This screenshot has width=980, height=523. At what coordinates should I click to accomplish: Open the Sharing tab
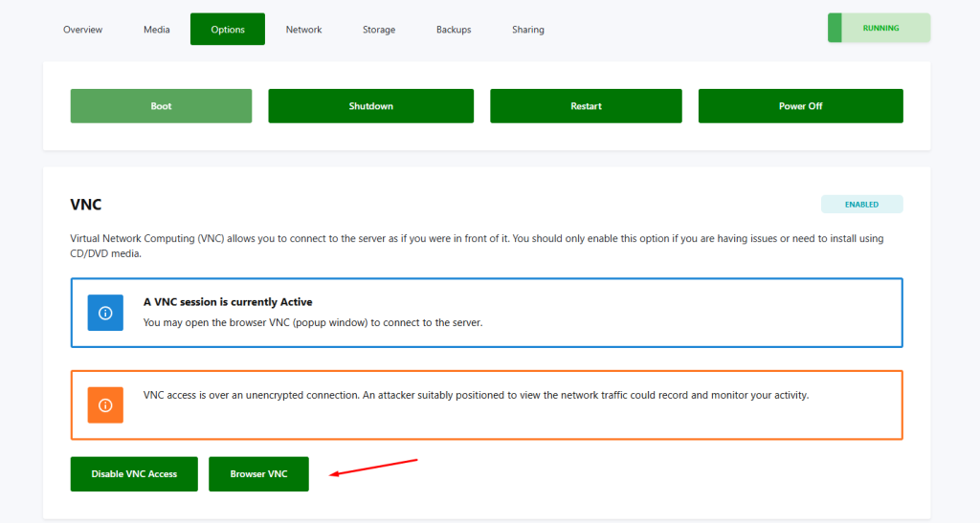[x=528, y=30]
